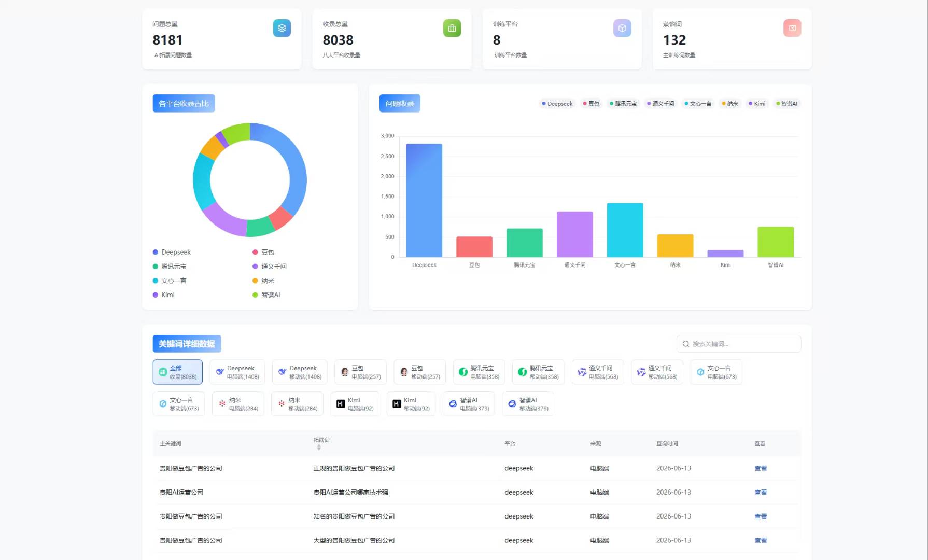Toggle 豆包 entry in donut chart legend

tap(263, 252)
